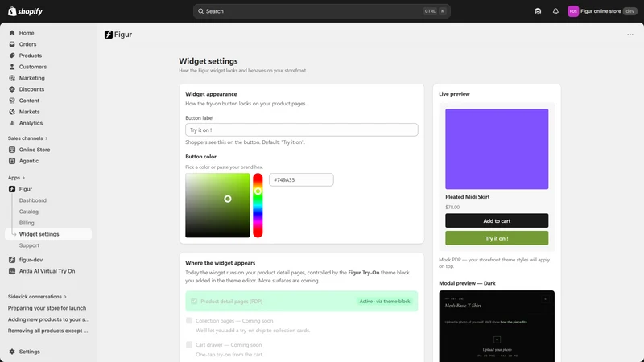644x362 pixels.
Task: Close the dark modal preview
Action: 546,299
